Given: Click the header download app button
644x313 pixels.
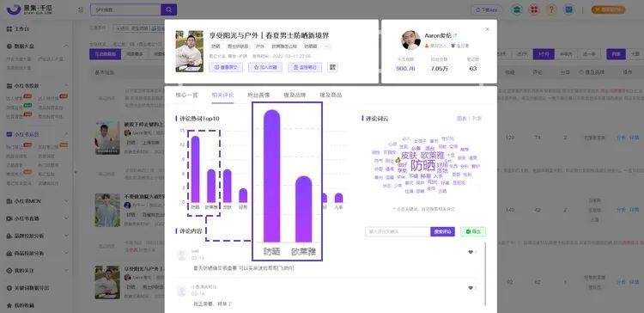Looking at the screenshot, I should click(486, 9).
